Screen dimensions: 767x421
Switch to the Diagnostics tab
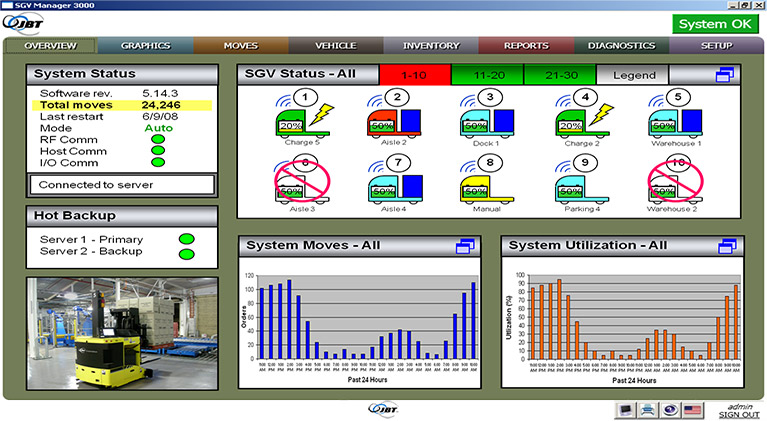pyautogui.click(x=621, y=46)
